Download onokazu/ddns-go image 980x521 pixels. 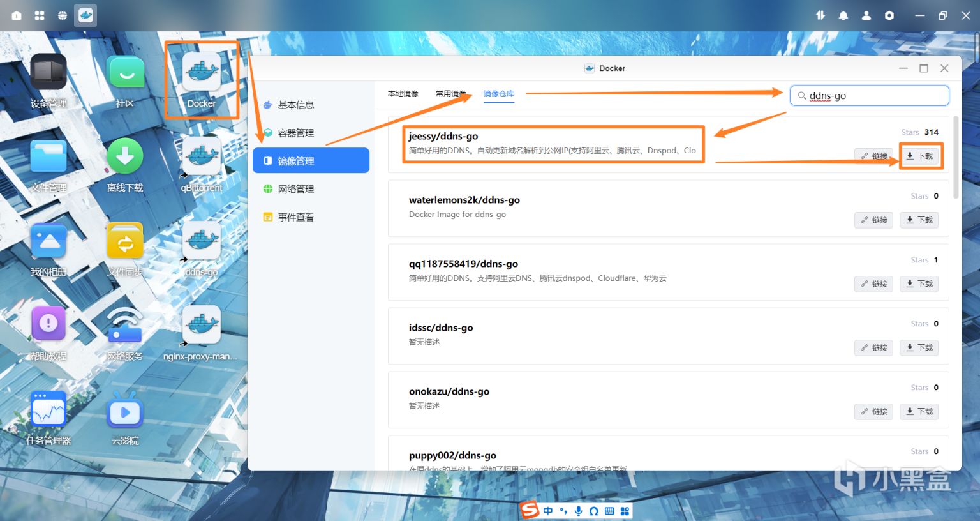(919, 411)
